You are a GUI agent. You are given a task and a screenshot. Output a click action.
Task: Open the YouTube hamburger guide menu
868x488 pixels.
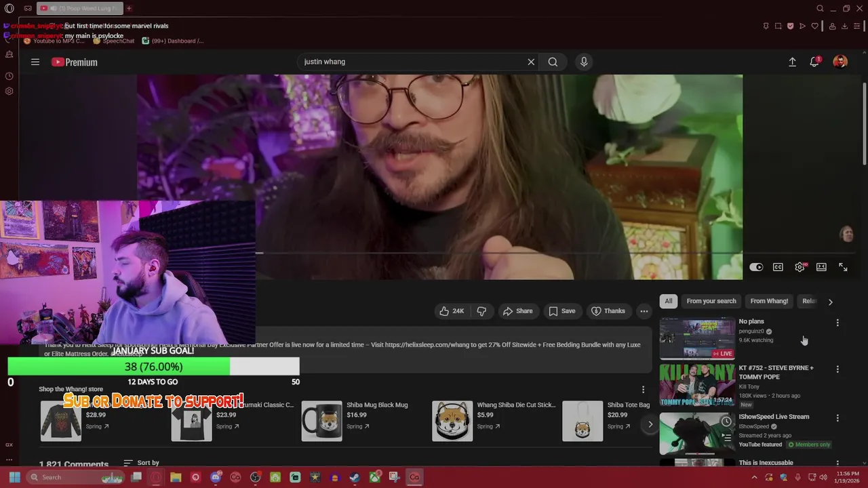point(35,62)
